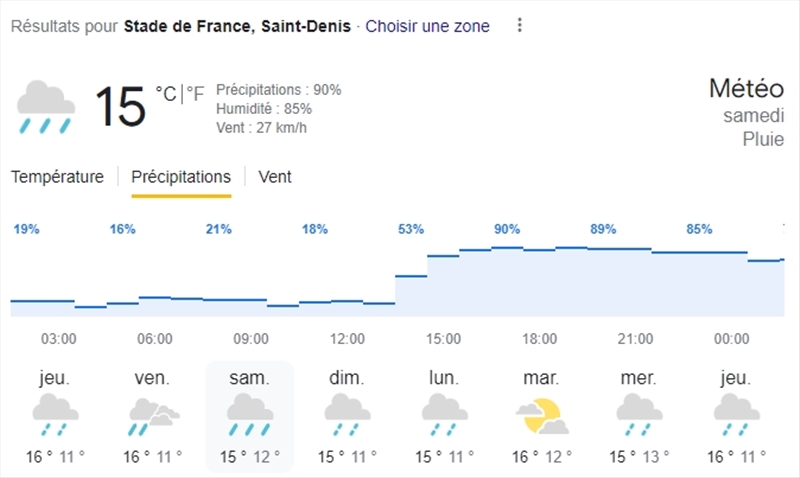Select Monday's rain cloud icon
The height and width of the screenshot is (478, 800).
click(443, 415)
